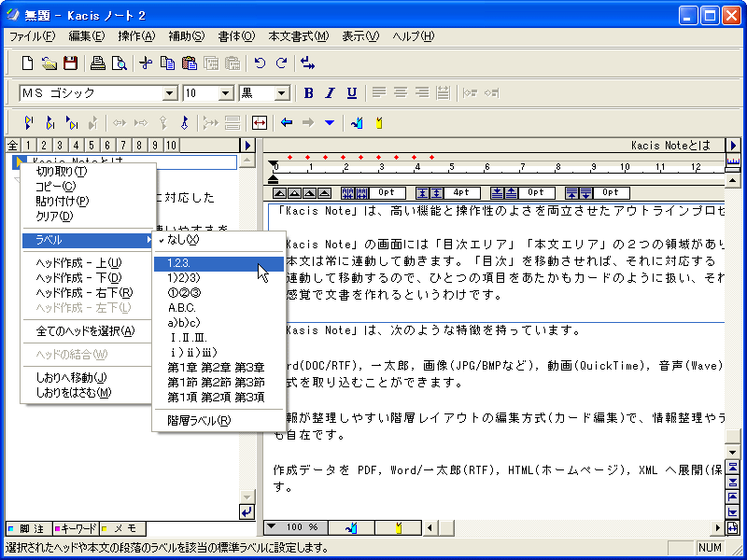The image size is (747, 560).
Task: Undo the last action with the curved arrow
Action: click(x=260, y=63)
